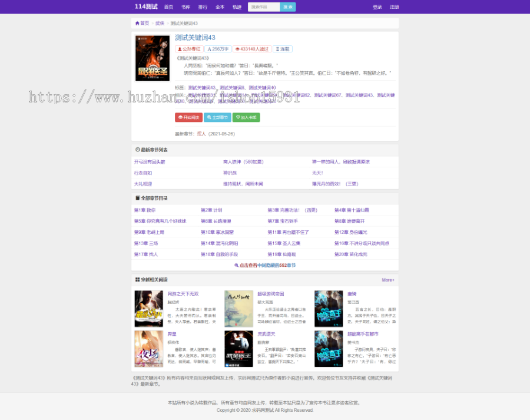The image size is (530, 420).
Task: Open the 夜场 cover thumbnail
Action: pyautogui.click(x=149, y=349)
